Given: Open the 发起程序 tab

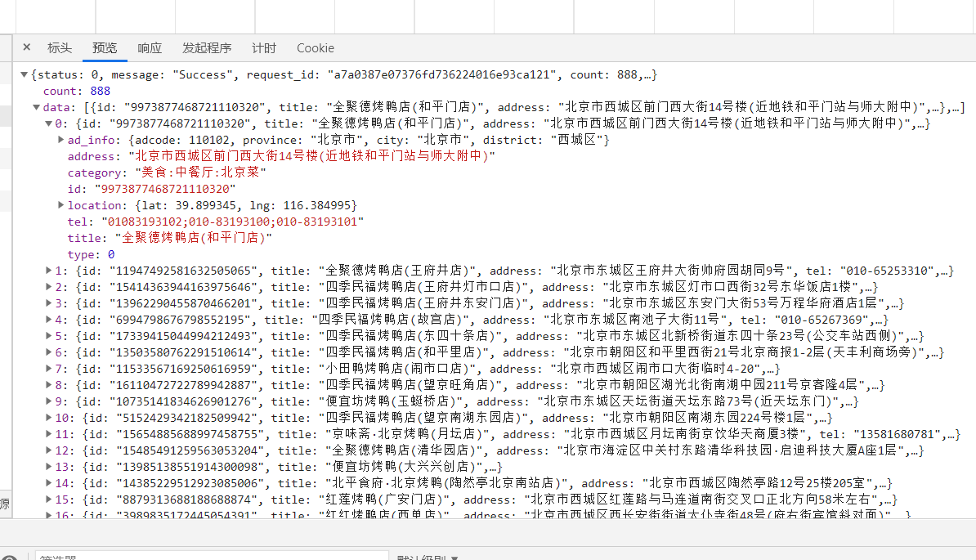Looking at the screenshot, I should click(206, 48).
